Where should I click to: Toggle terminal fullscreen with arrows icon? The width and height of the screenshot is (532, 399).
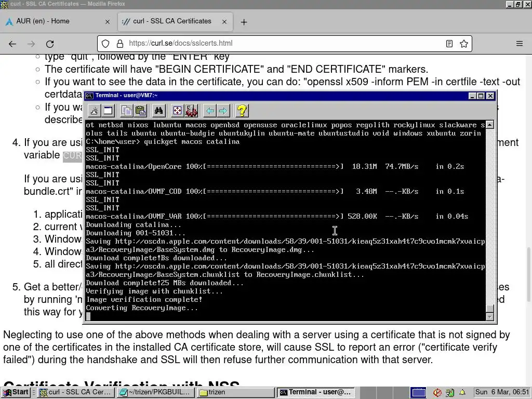pyautogui.click(x=177, y=111)
